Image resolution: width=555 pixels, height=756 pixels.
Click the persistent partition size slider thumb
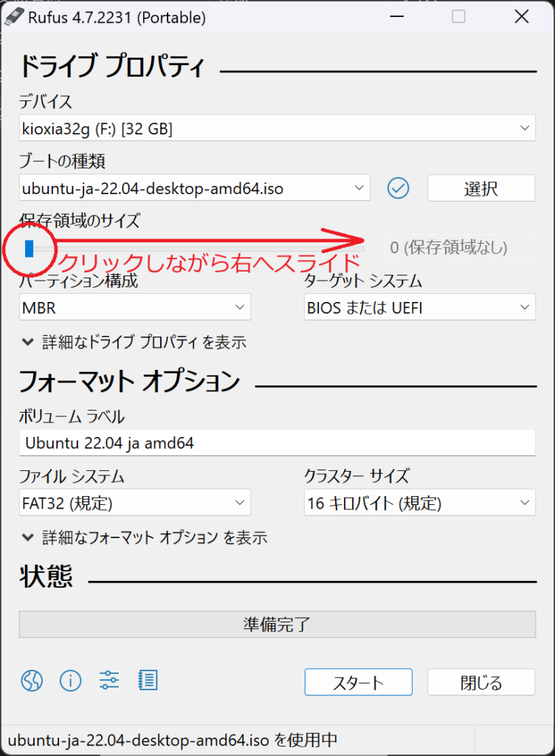click(x=30, y=249)
